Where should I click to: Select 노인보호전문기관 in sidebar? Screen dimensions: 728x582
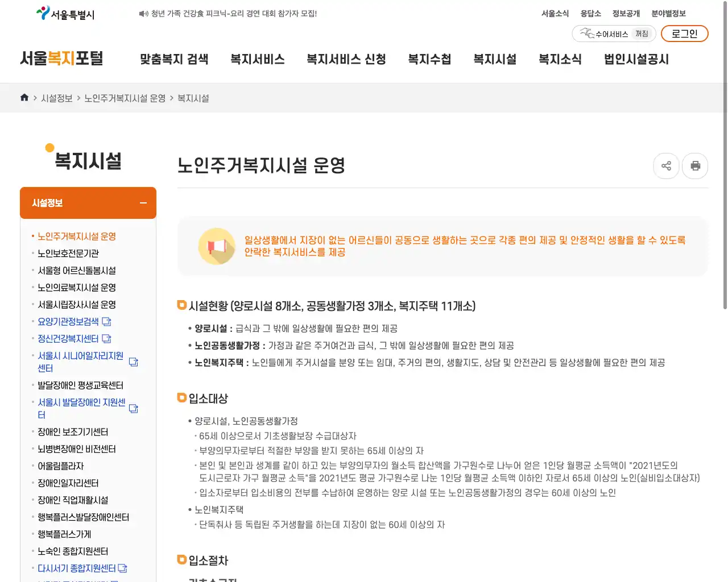point(68,253)
